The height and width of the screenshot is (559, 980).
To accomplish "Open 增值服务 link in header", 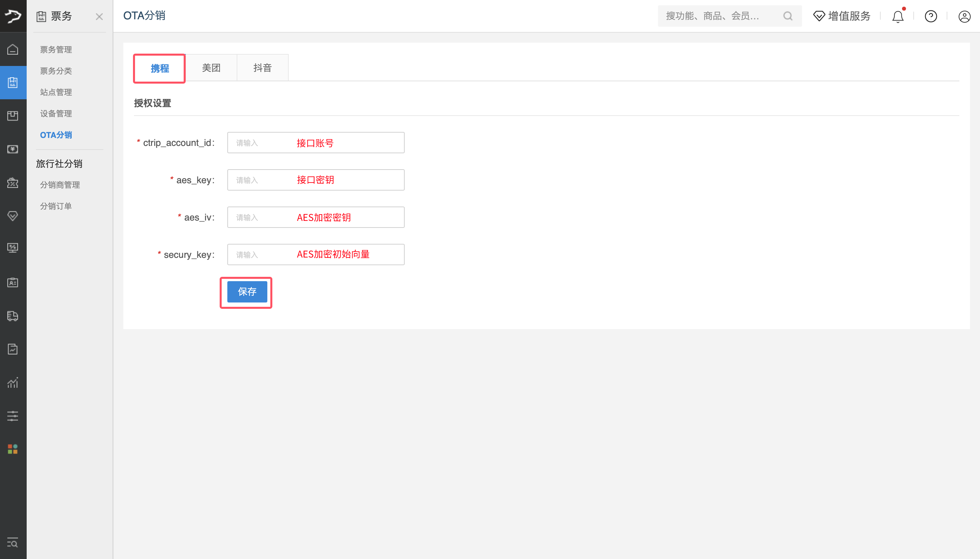I will 841,16.
